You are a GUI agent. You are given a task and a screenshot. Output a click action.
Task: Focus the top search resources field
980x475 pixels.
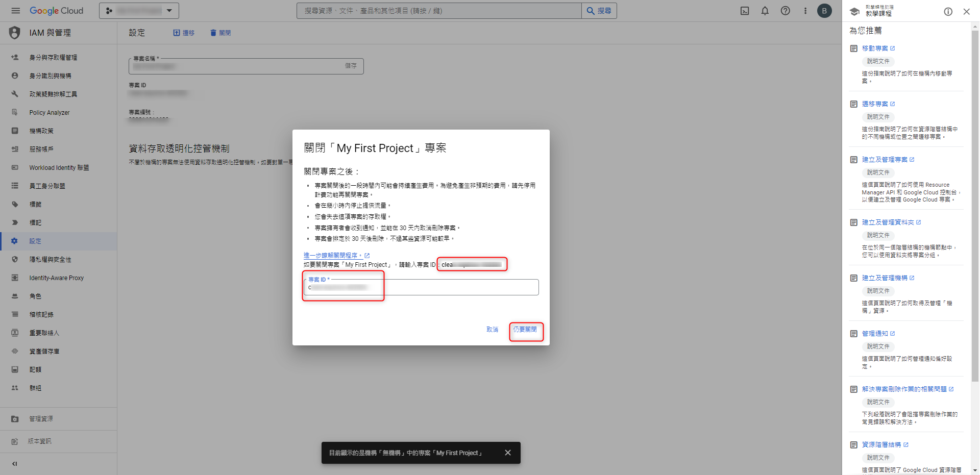pyautogui.click(x=439, y=11)
